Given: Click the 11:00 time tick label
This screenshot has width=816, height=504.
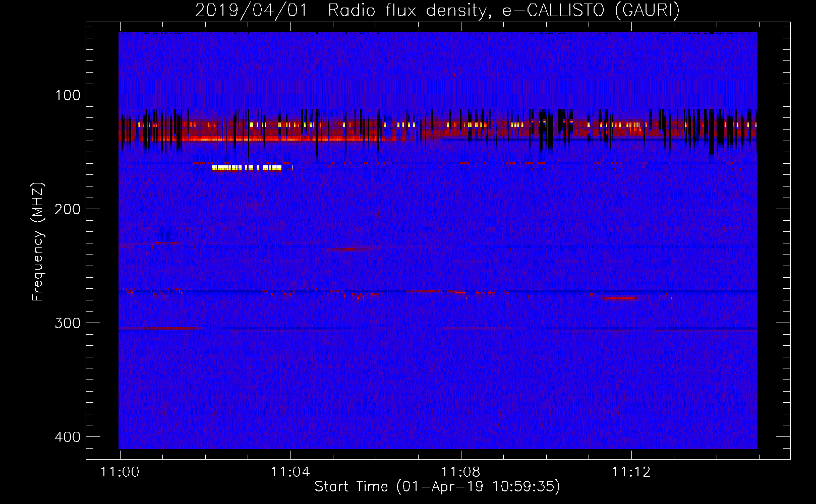Looking at the screenshot, I should pyautogui.click(x=120, y=472).
